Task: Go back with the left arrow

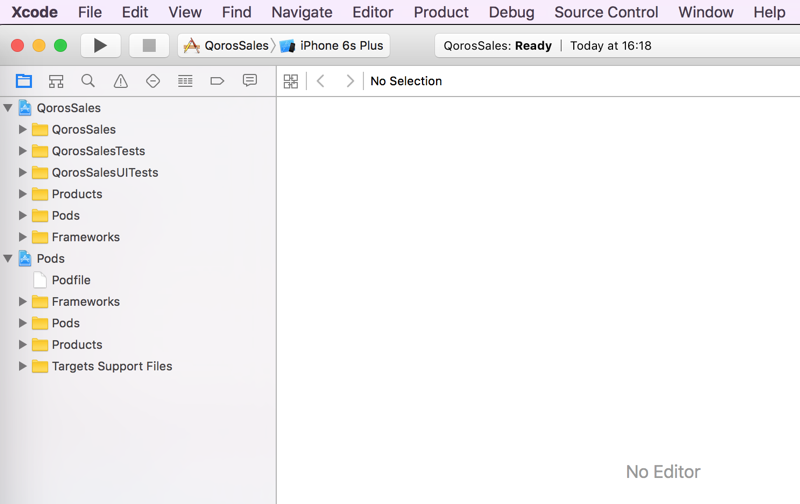Action: click(x=320, y=81)
